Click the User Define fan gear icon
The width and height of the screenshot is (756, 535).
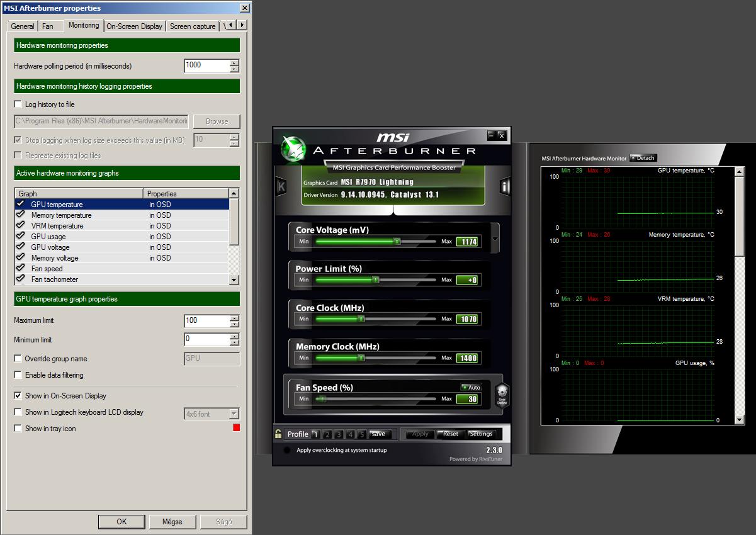click(x=502, y=397)
